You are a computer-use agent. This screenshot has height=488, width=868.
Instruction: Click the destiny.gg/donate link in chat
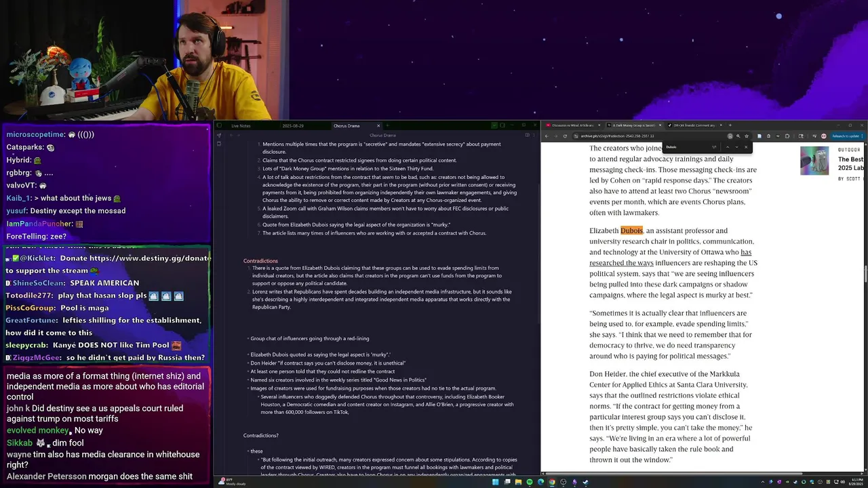click(151, 258)
